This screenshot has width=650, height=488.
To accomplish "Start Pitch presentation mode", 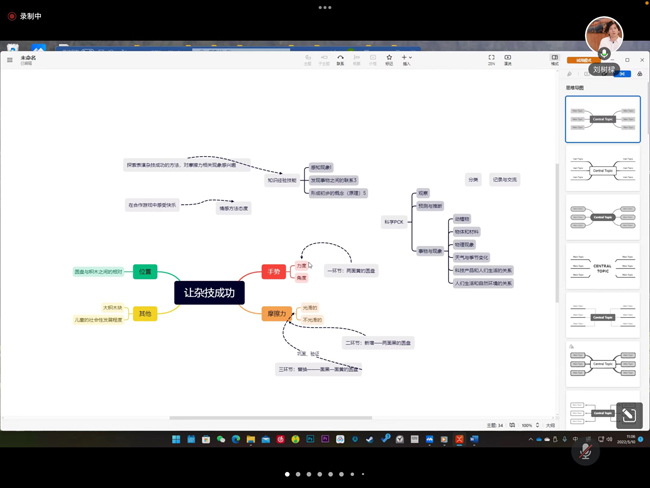I will 507,60.
